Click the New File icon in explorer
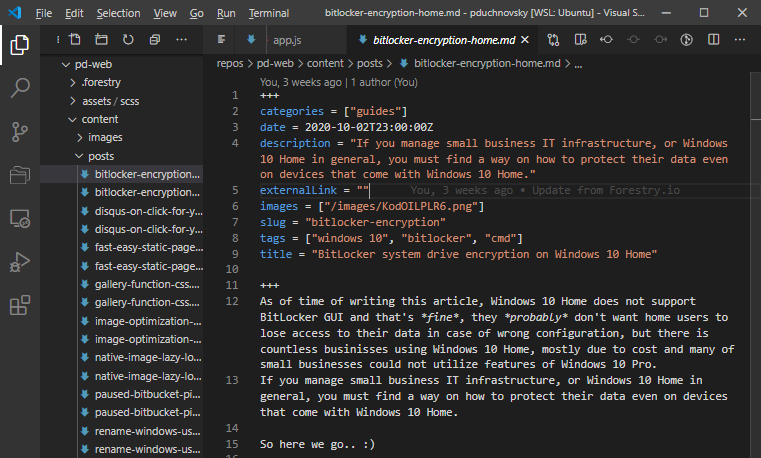The width and height of the screenshot is (761, 458). point(74,40)
